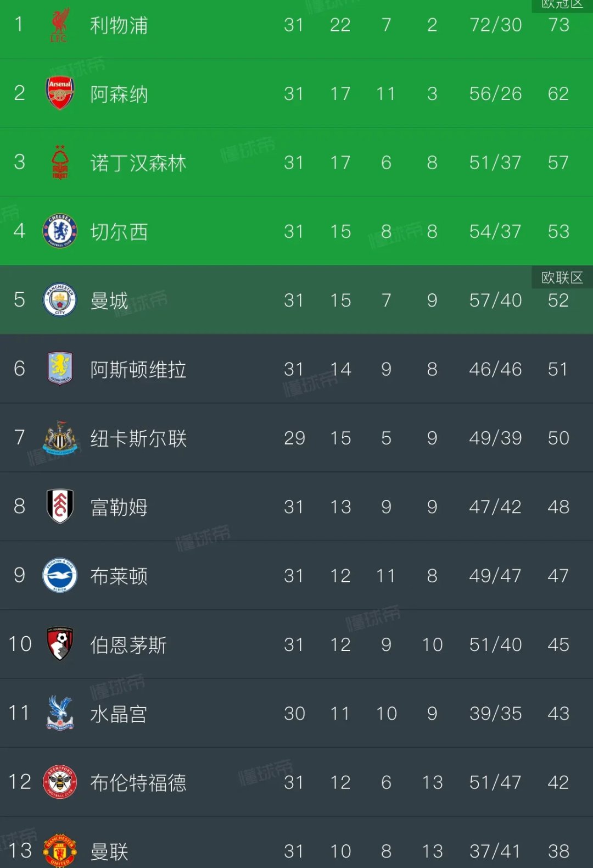Click the Liverpool club crest
Viewport: 593px width, 868px height.
pyautogui.click(x=59, y=25)
